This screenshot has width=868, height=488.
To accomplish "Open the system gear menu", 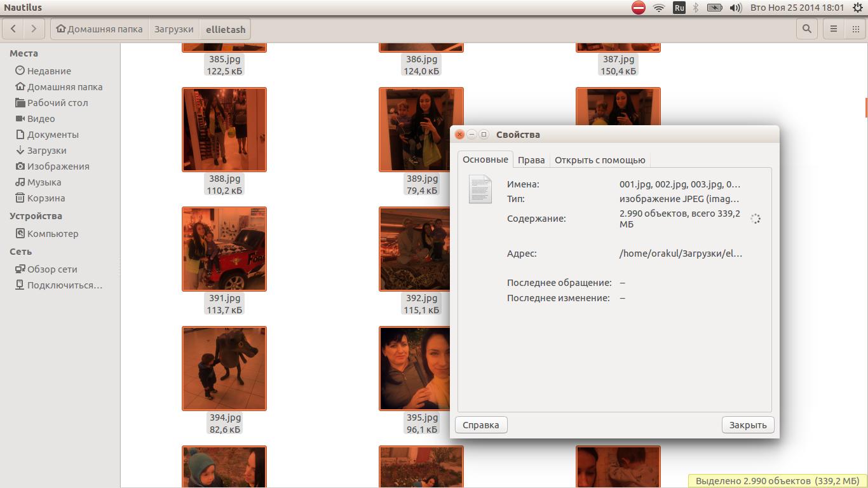I will coord(857,8).
